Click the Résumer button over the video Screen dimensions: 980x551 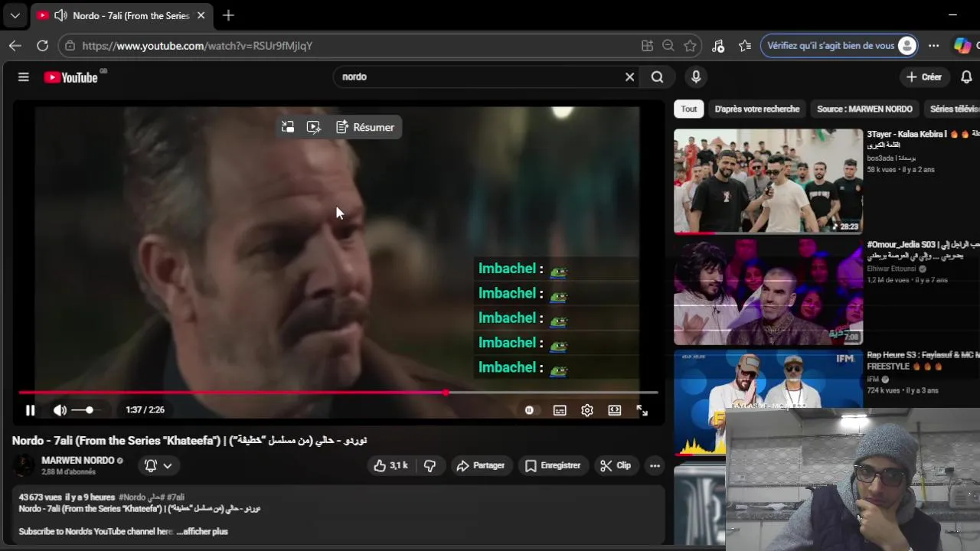(x=365, y=127)
